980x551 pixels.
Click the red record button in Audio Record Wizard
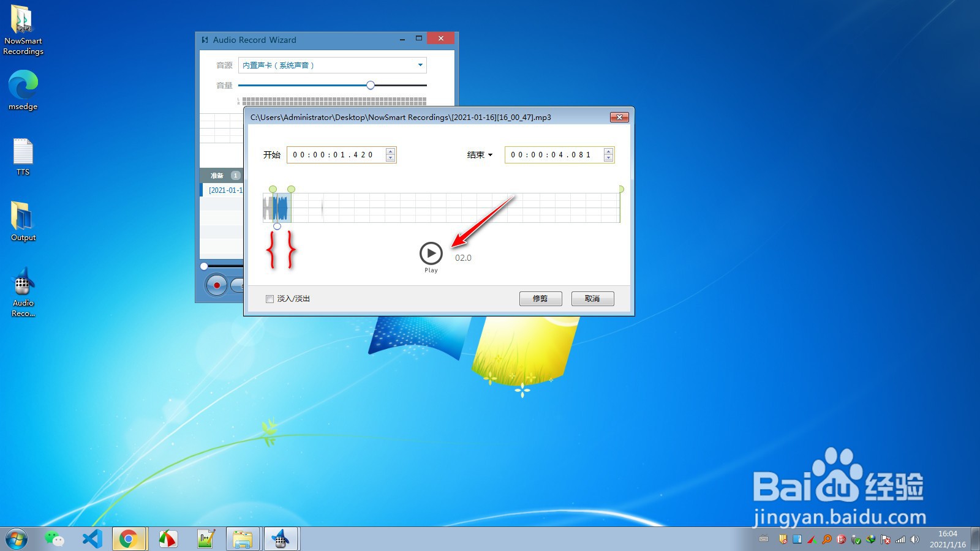coord(216,285)
